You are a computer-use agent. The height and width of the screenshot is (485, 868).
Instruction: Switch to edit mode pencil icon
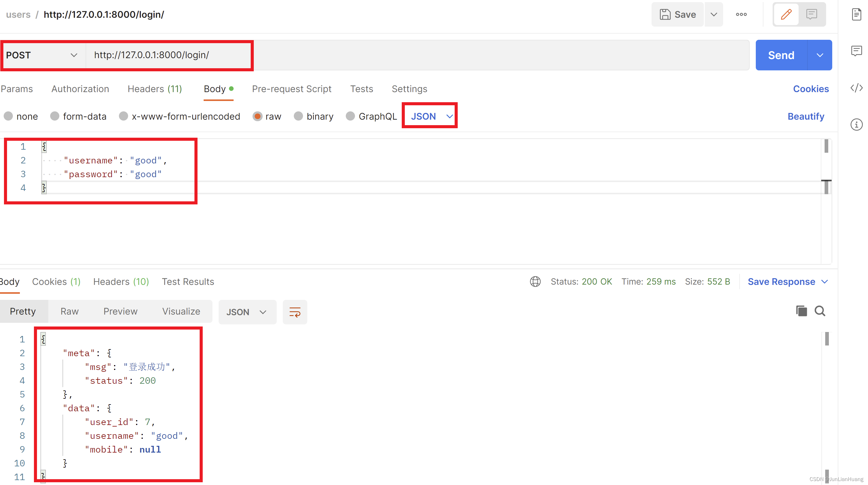[x=786, y=14]
